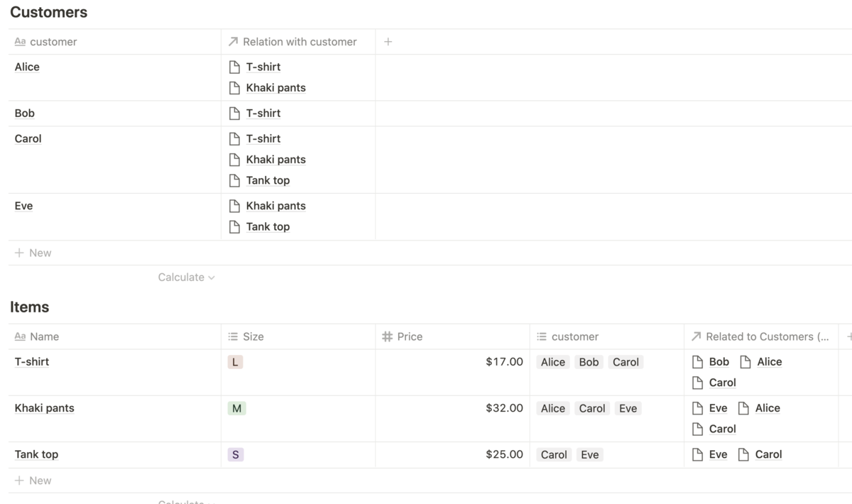Click the page icon beside Bob in Related to Customers

[x=697, y=361]
